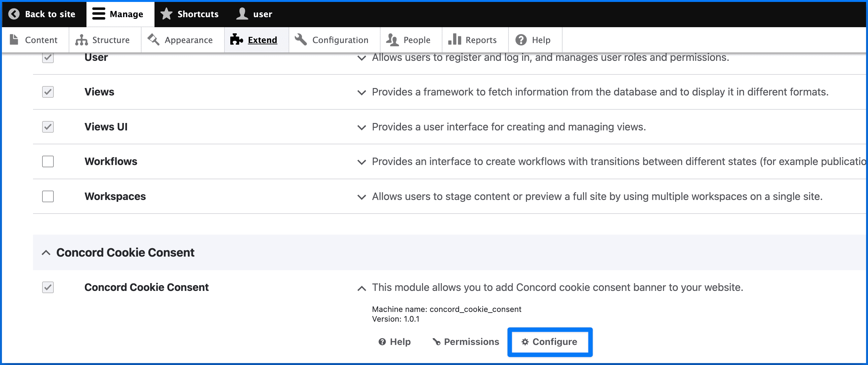Enable the Workflows module checkbox
Image resolution: width=868 pixels, height=365 pixels.
tap(48, 161)
